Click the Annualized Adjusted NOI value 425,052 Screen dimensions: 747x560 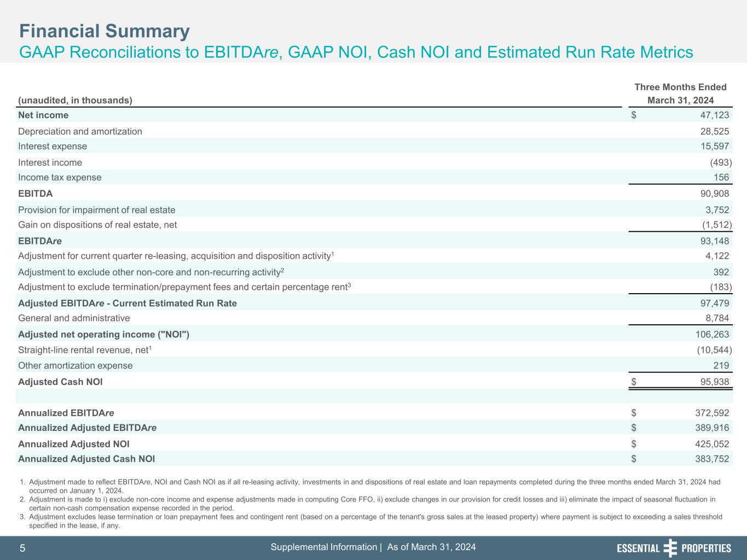click(x=712, y=444)
